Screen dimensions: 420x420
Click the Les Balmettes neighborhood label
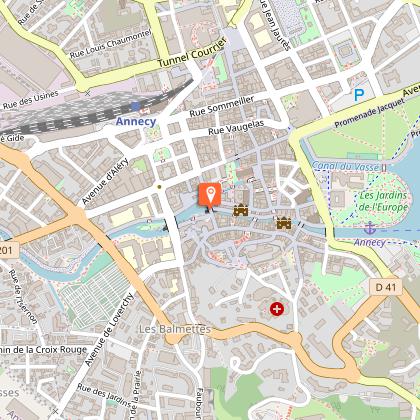pos(175,329)
